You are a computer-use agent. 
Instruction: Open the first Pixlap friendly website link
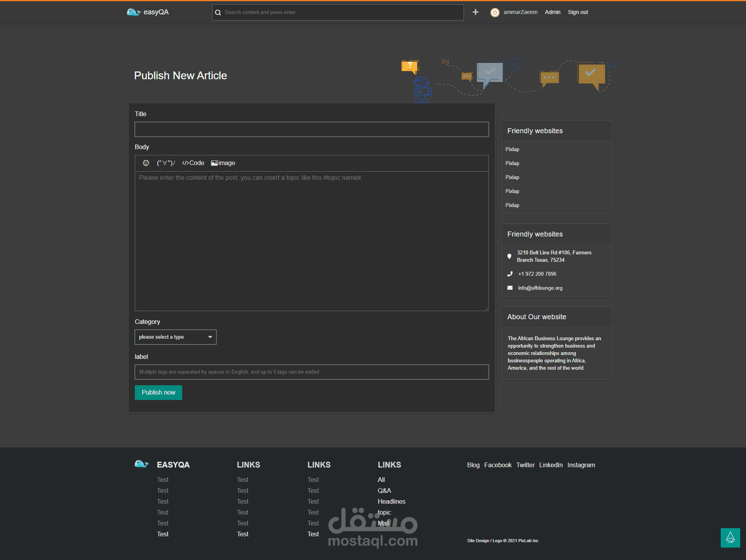click(x=512, y=149)
